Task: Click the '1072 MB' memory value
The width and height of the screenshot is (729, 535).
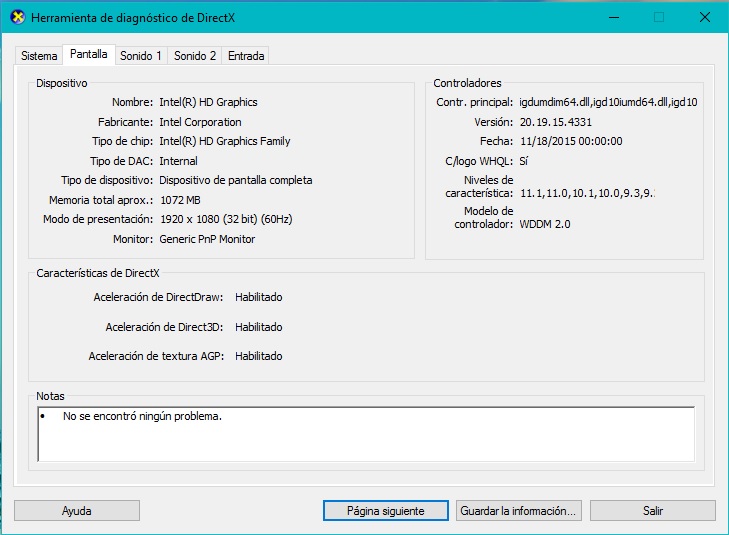Action: [180, 200]
